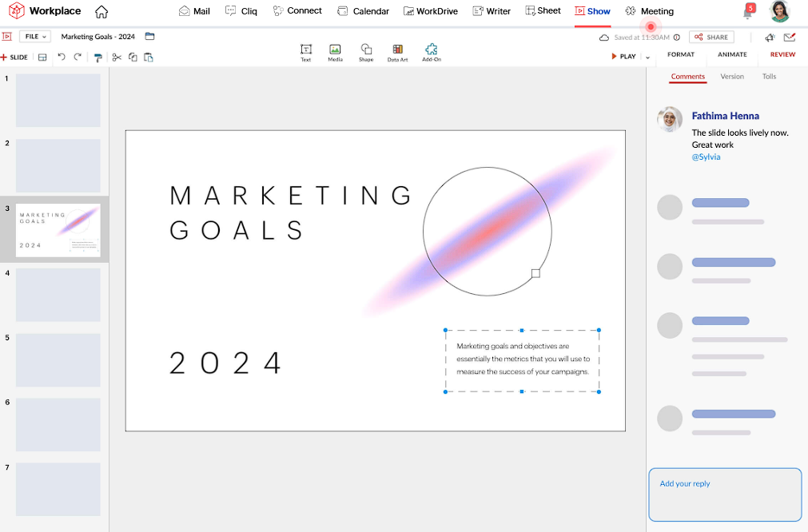808x532 pixels.
Task: Open the slide layout selector
Action: coord(42,58)
